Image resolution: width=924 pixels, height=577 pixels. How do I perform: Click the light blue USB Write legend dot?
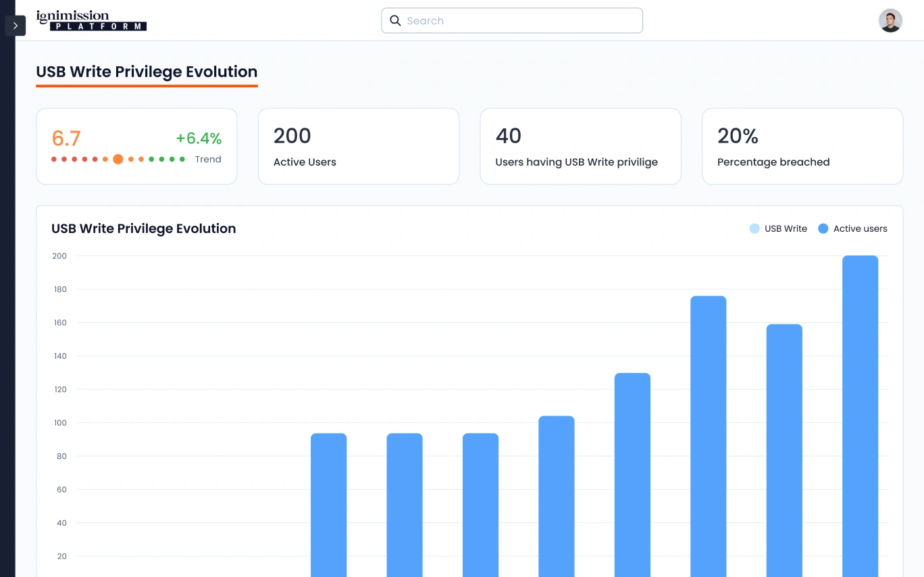point(754,229)
